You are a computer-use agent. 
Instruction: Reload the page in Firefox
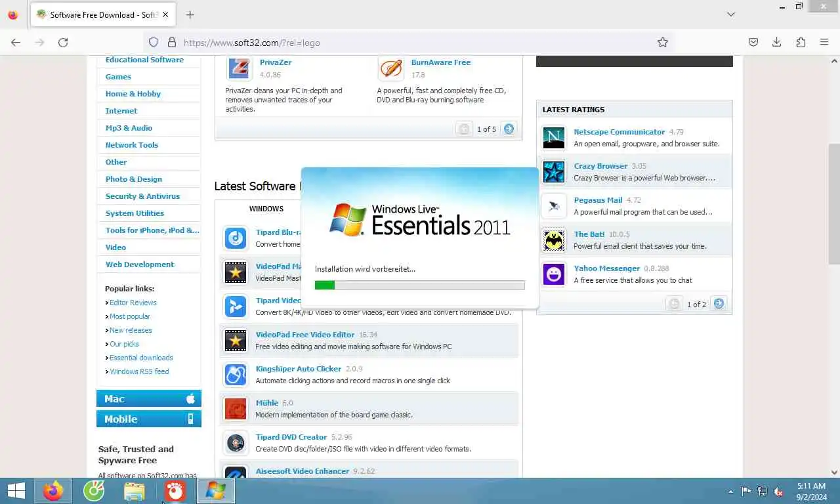(63, 42)
